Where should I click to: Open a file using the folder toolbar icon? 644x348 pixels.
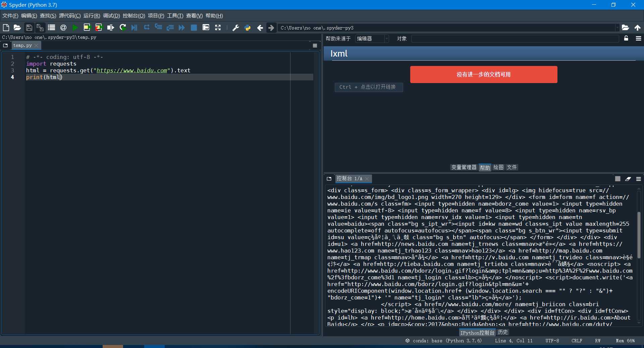(17, 27)
